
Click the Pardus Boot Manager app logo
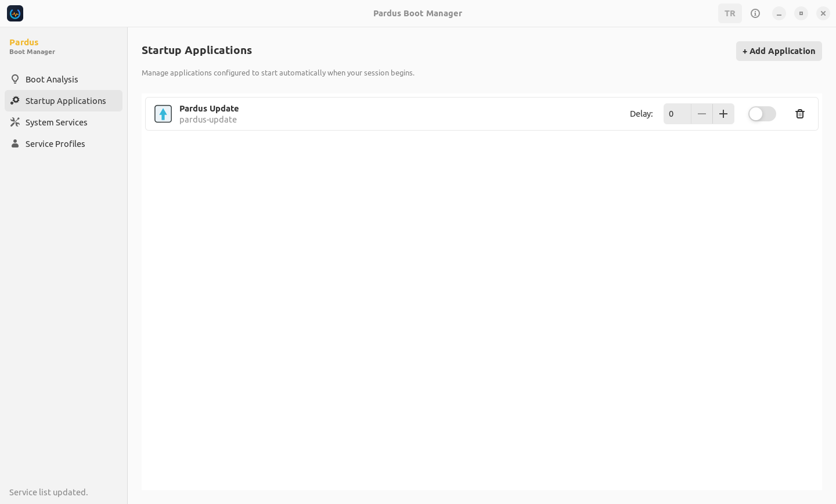pyautogui.click(x=15, y=13)
